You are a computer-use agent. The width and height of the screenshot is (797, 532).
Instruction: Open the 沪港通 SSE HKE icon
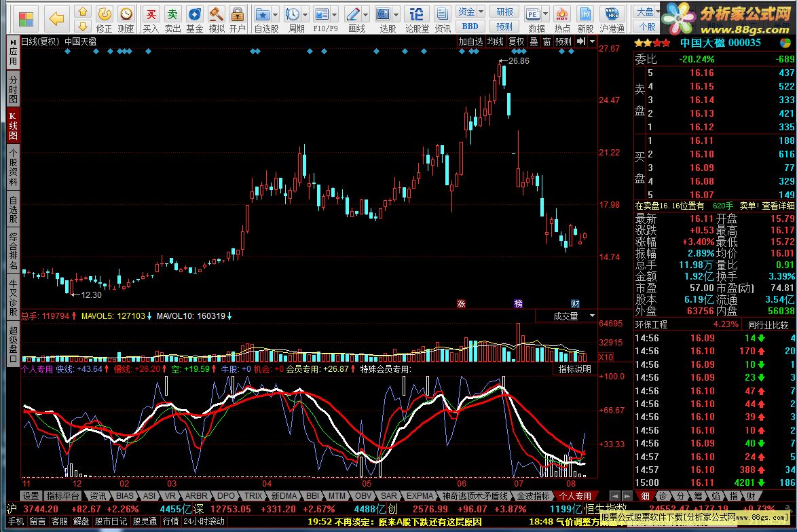pyautogui.click(x=612, y=20)
